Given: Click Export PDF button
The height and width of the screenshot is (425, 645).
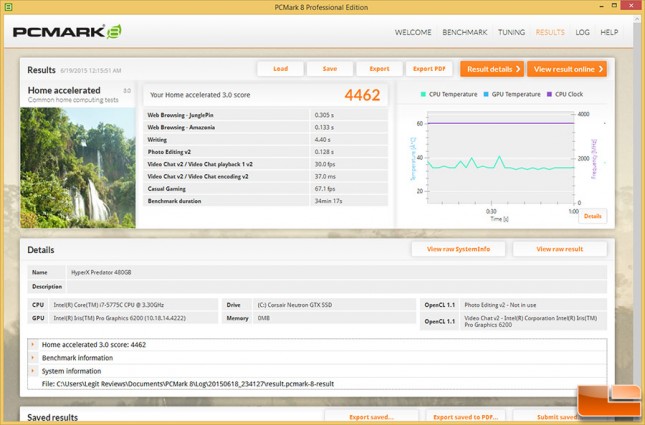Looking at the screenshot, I should tap(429, 69).
